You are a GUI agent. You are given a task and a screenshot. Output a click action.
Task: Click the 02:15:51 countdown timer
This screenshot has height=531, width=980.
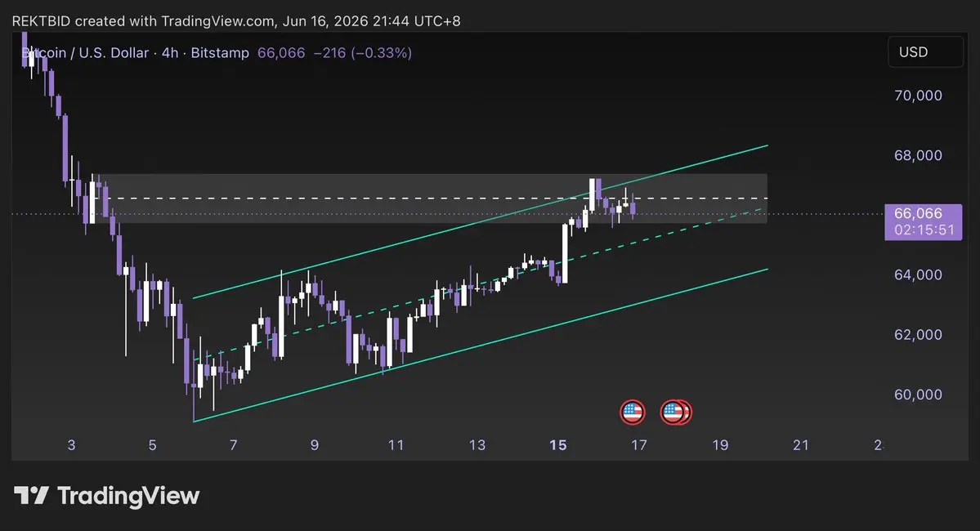pos(924,230)
